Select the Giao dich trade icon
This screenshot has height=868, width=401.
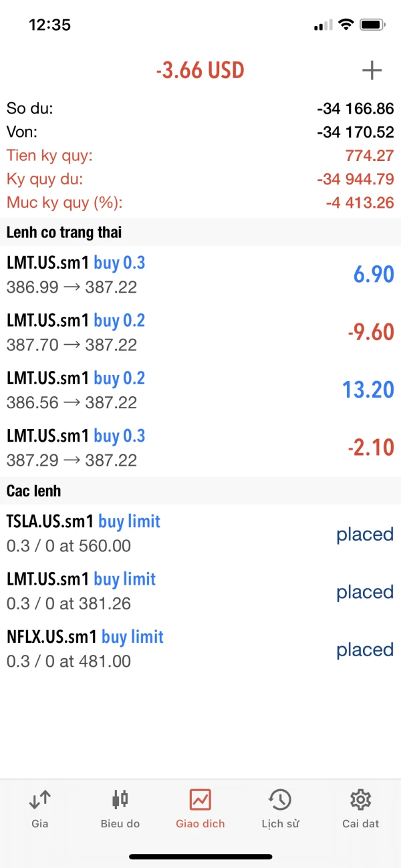click(x=200, y=799)
